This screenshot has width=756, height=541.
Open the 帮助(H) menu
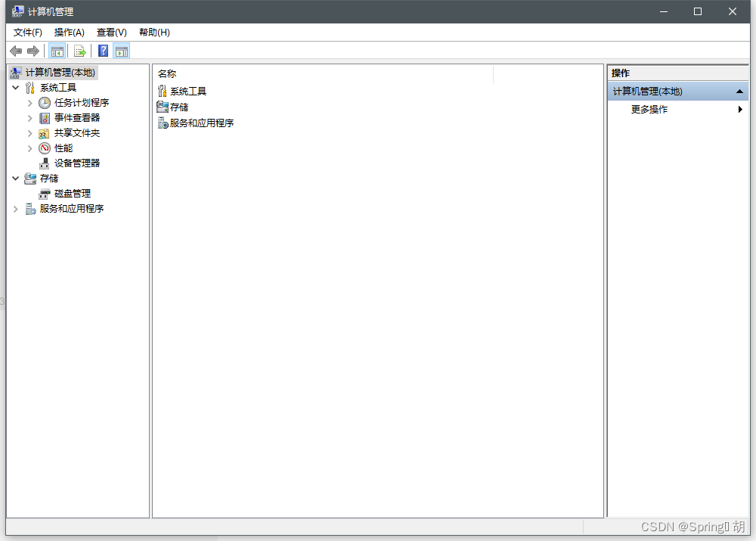tap(154, 33)
